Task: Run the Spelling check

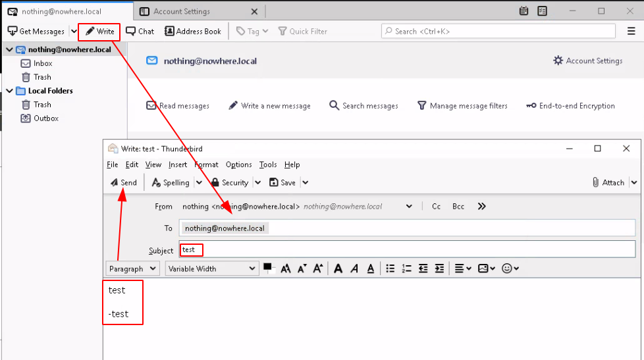Action: pos(171,183)
